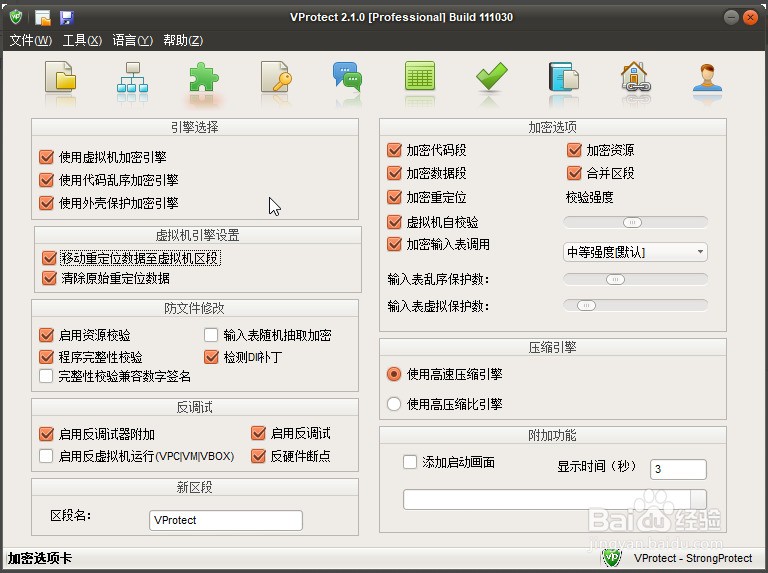Viewport: 768px width, 573px height.
Task: Click the green checkmark toolbar icon
Action: tap(491, 76)
